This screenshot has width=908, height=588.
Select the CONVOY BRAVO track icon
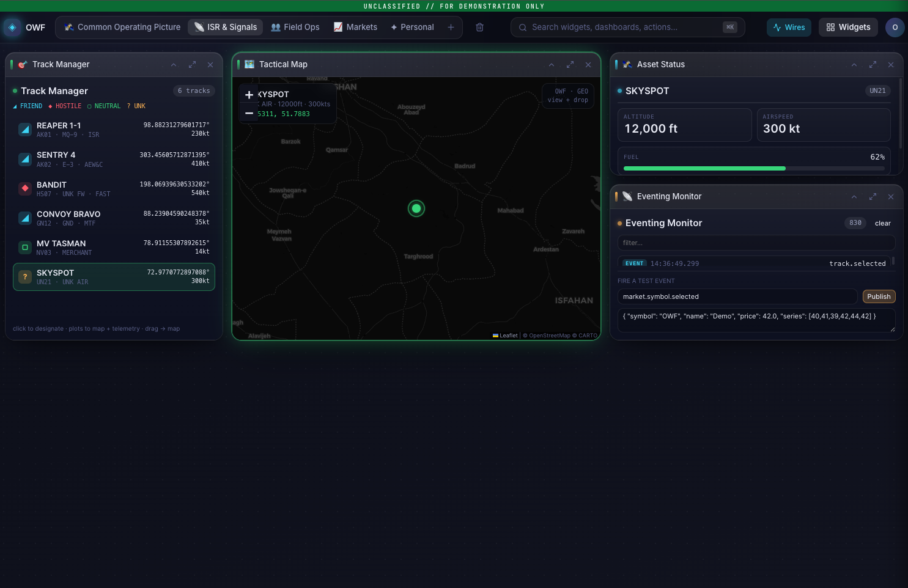(x=25, y=218)
